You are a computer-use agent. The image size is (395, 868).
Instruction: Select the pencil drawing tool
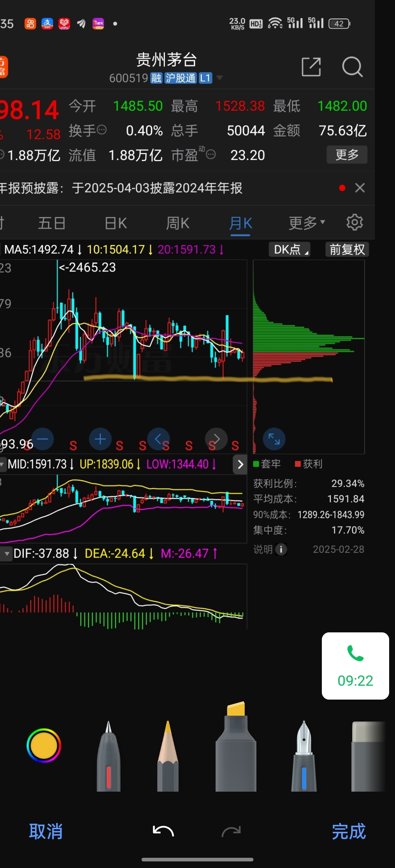coord(168,756)
